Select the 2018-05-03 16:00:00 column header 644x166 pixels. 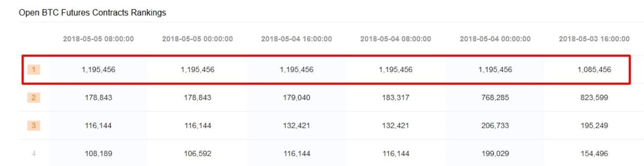click(x=594, y=39)
